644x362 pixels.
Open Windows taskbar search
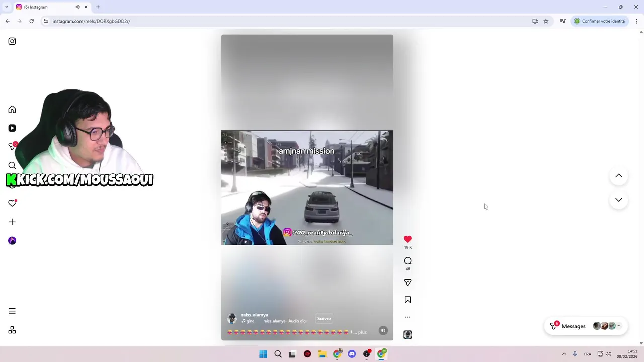(x=278, y=354)
